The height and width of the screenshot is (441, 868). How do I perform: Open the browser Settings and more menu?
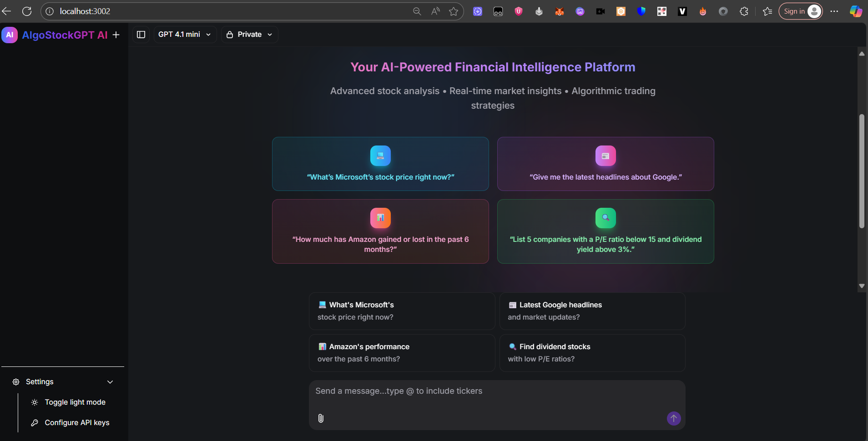click(834, 11)
